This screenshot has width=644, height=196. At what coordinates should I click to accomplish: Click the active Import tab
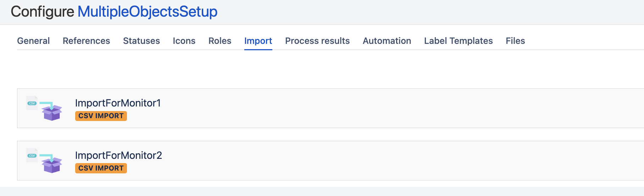[x=258, y=41]
